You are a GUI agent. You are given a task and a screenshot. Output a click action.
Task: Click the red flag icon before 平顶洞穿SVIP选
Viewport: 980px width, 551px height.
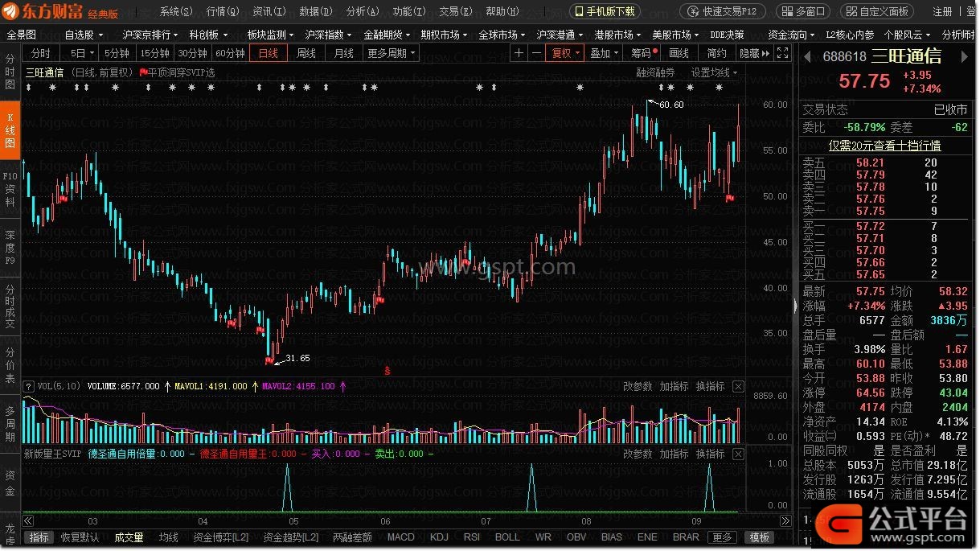pos(144,72)
